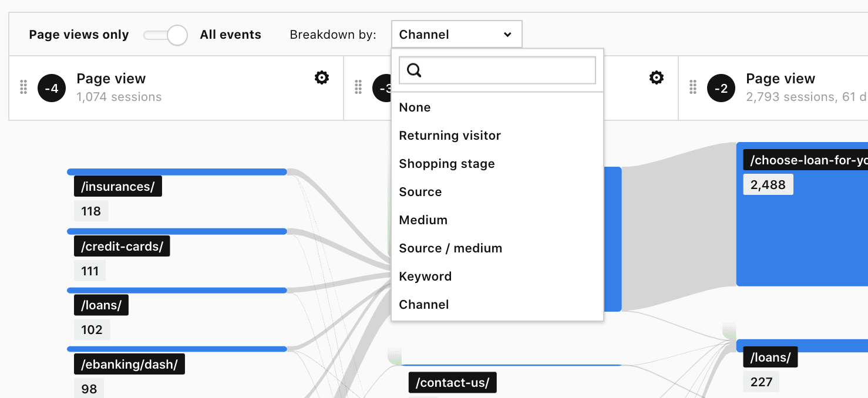Select None from the breakdown list

point(415,107)
